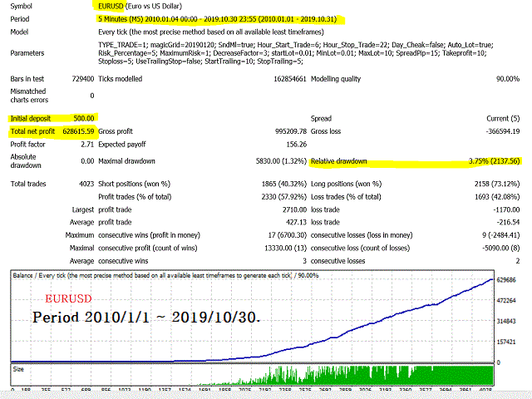This screenshot has height=399, width=532.
Task: Select the largest loss trade value '-1170.00'
Action: (506, 209)
